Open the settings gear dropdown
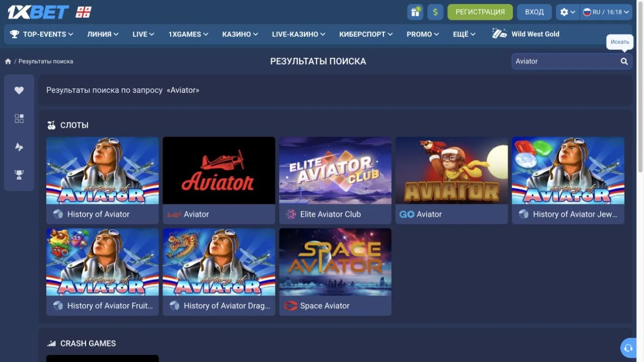The width and height of the screenshot is (644, 362). click(x=568, y=12)
